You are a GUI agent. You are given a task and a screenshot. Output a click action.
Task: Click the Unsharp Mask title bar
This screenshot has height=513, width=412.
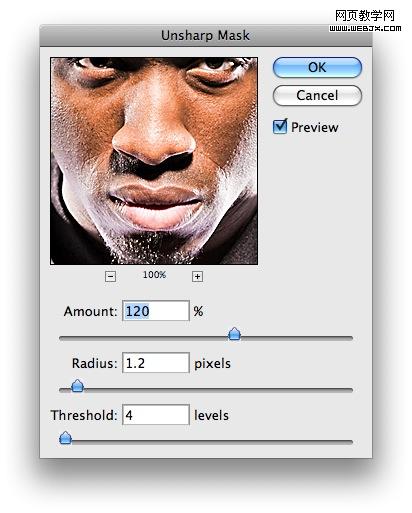tap(206, 35)
